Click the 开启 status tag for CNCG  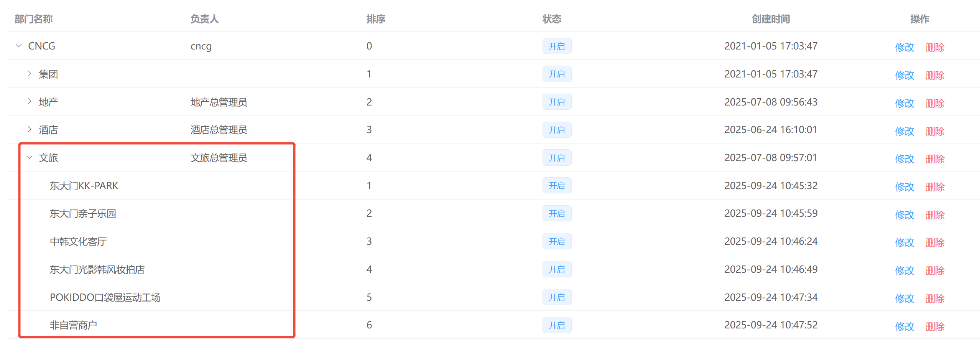coord(556,46)
